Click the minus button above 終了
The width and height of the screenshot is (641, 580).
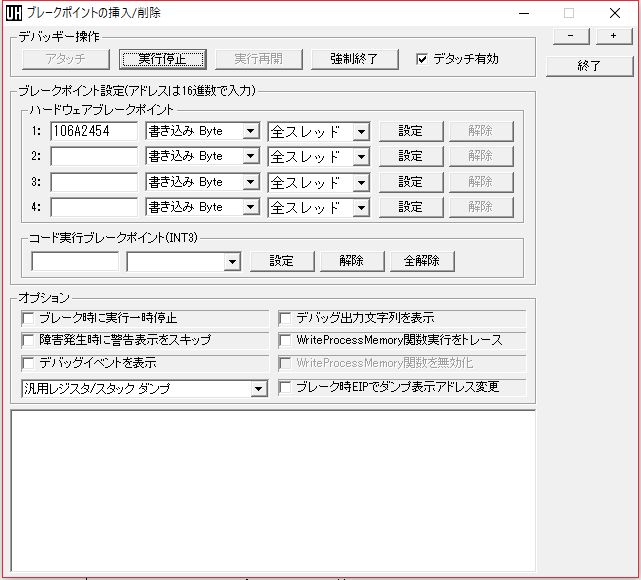571,36
